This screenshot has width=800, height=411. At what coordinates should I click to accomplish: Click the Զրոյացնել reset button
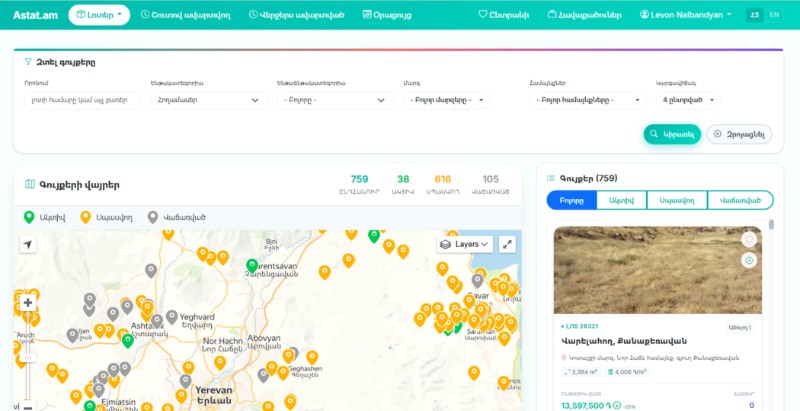739,134
